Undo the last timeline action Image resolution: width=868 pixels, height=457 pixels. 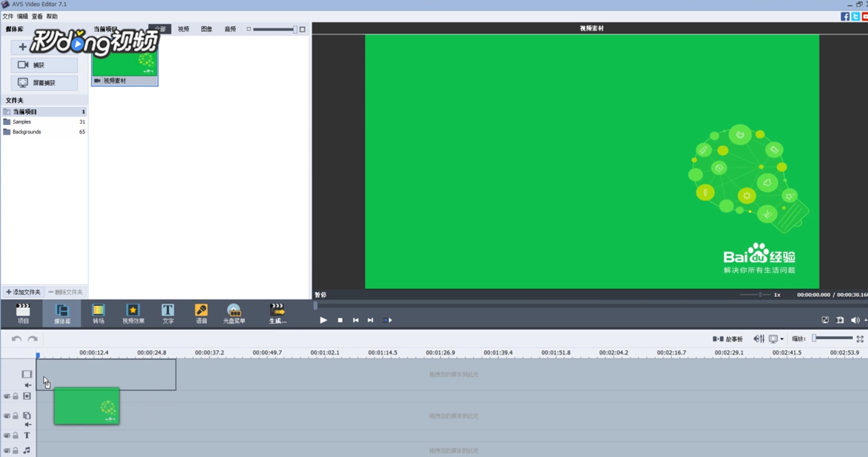[16, 339]
